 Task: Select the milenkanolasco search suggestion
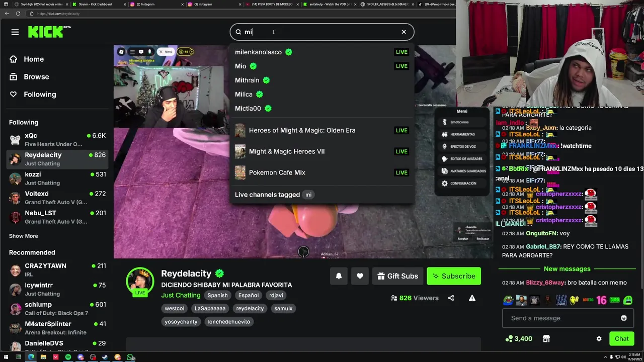[x=322, y=52]
